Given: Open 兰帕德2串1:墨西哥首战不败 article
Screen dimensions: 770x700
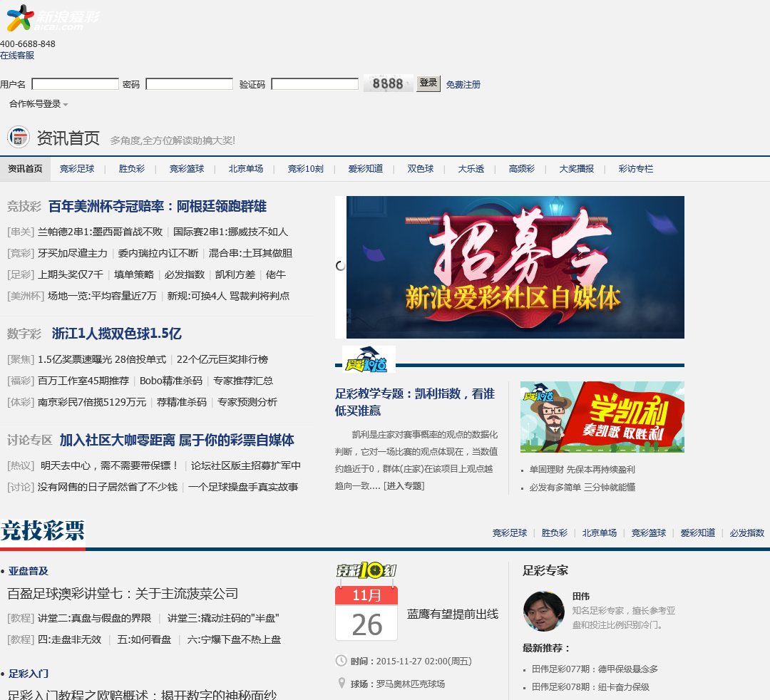Looking at the screenshot, I should tap(101, 232).
